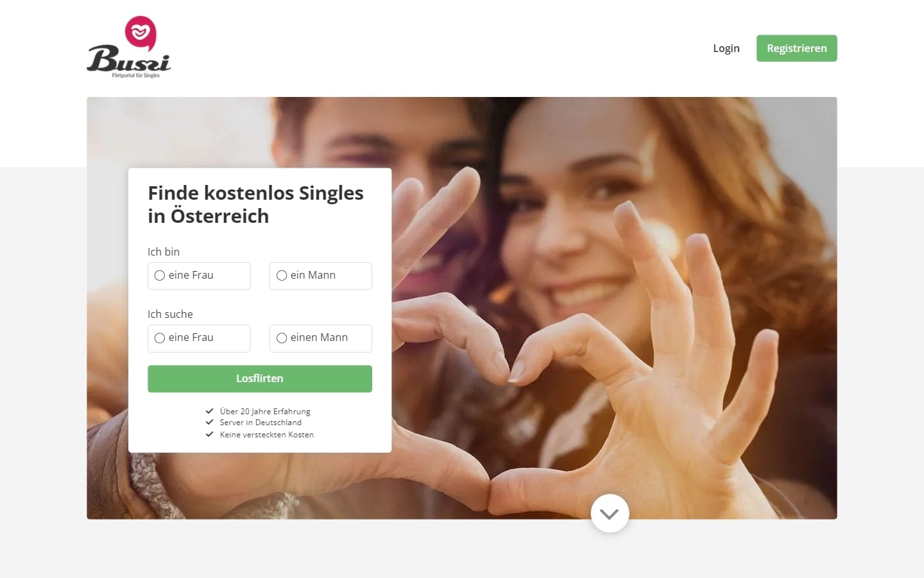This screenshot has width=924, height=578.
Task: Click the couple's heart-hands hero photo
Action: point(610,308)
